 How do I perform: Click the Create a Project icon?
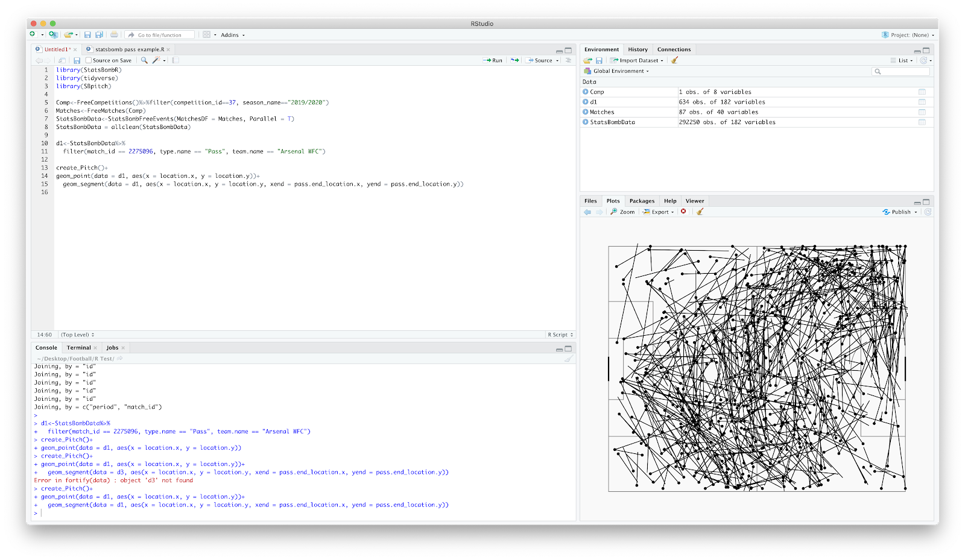coord(53,34)
